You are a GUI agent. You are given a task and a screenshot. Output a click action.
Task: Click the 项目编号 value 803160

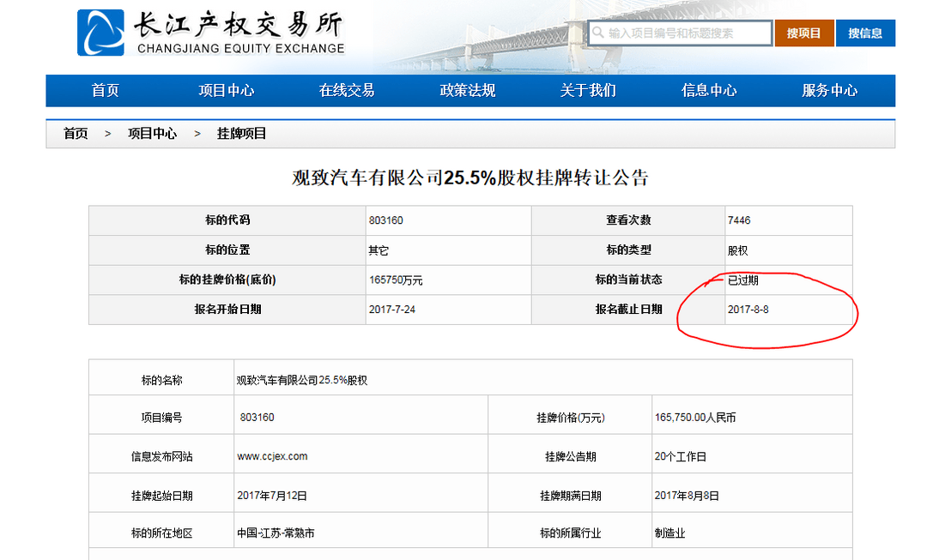pyautogui.click(x=257, y=418)
